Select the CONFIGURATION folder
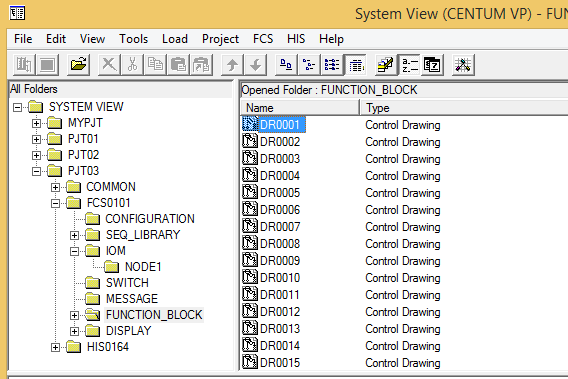568x379 pixels. click(150, 219)
